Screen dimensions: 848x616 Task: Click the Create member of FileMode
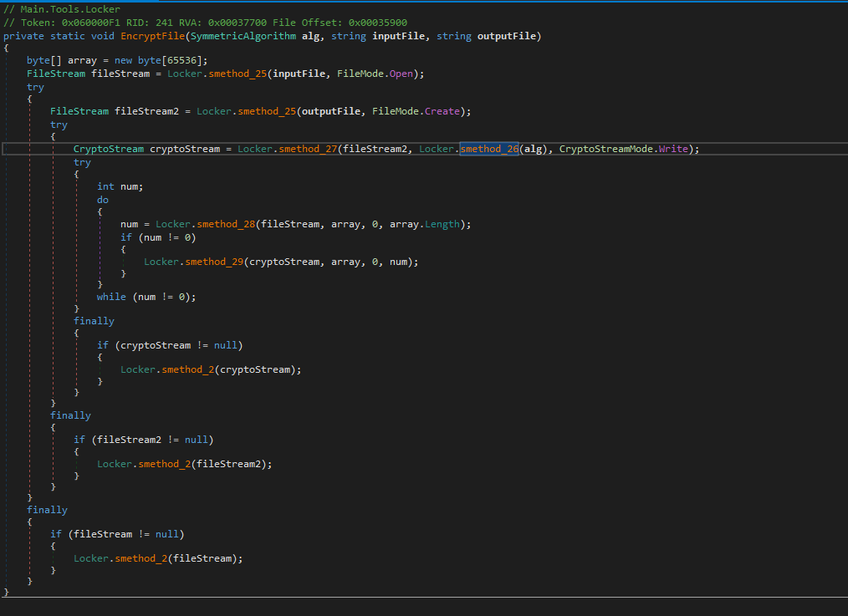coord(442,111)
